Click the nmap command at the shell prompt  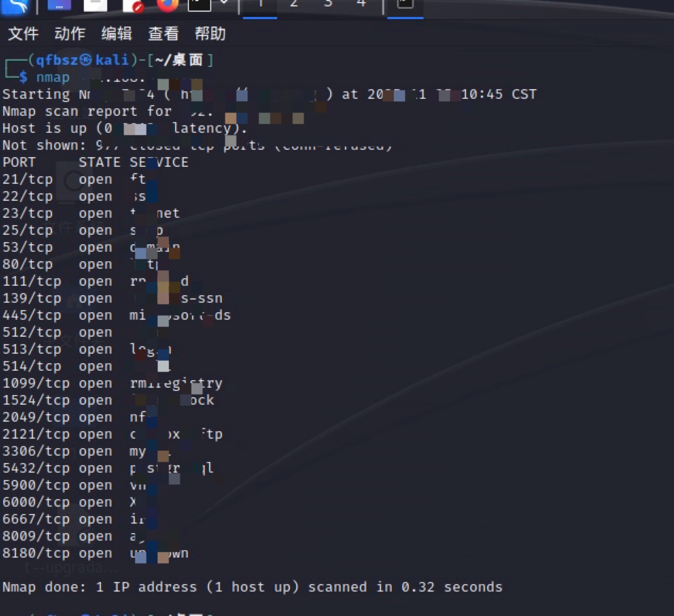pyautogui.click(x=53, y=77)
